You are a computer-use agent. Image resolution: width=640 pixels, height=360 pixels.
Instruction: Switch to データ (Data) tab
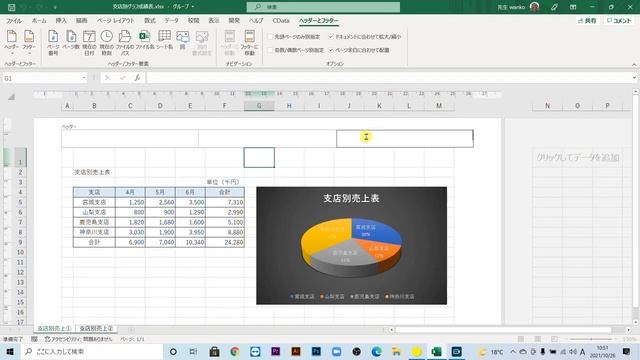coord(171,20)
